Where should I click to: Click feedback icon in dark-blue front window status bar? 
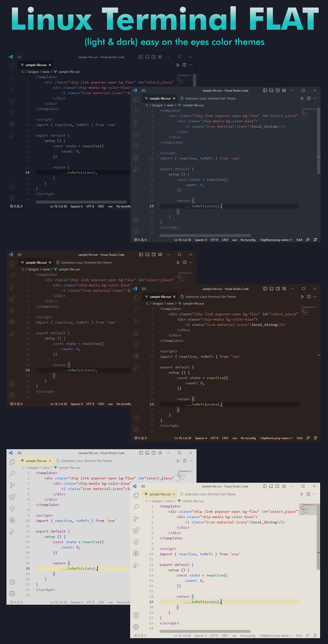coord(308,240)
